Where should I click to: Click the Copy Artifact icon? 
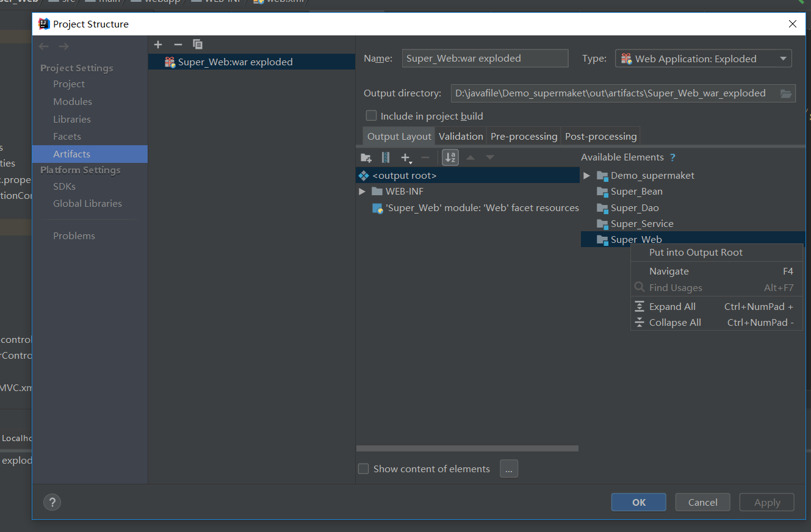click(x=197, y=44)
